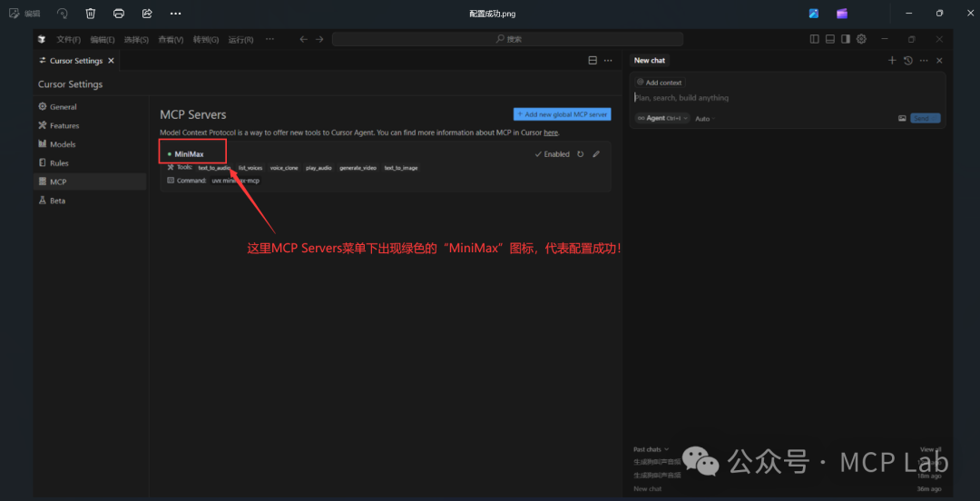This screenshot has width=980, height=501.
Task: Click the text_to_image tool tag
Action: (x=401, y=168)
